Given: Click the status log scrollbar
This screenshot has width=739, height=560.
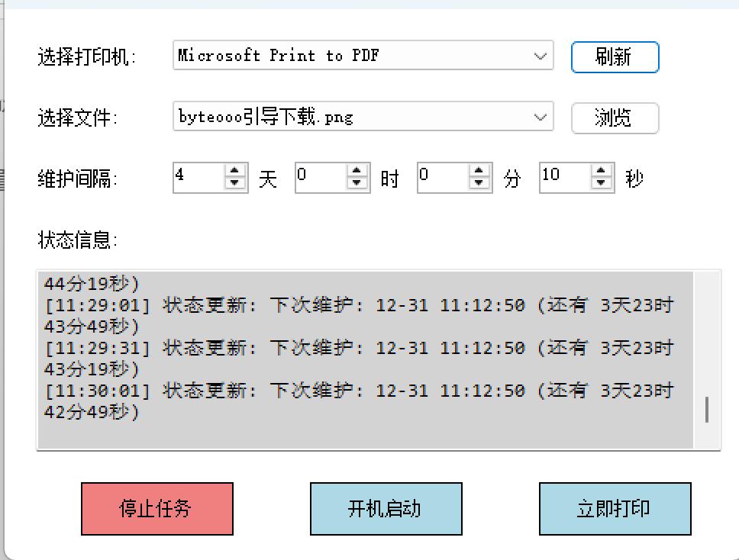Looking at the screenshot, I should [x=707, y=408].
